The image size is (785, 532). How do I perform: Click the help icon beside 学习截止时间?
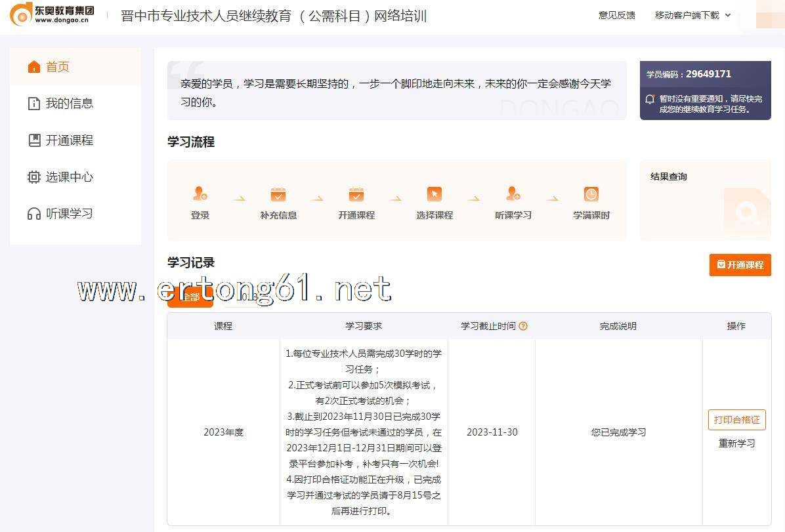(x=523, y=326)
